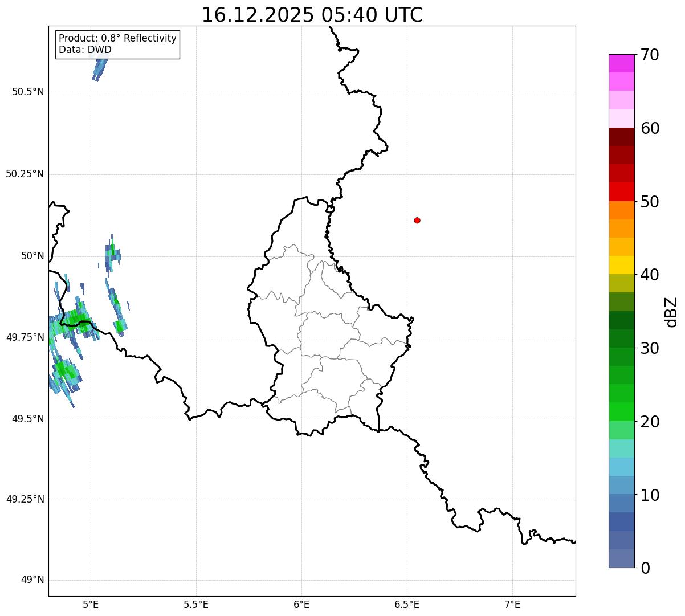
Task: Click the red station marker dot
Action: point(417,220)
